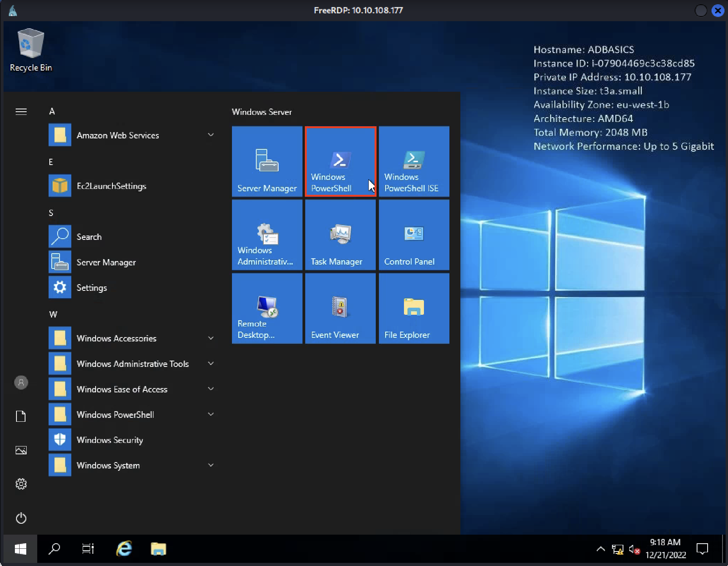This screenshot has width=728, height=566.
Task: Open the user account icon in the Start rail
Action: pyautogui.click(x=21, y=382)
